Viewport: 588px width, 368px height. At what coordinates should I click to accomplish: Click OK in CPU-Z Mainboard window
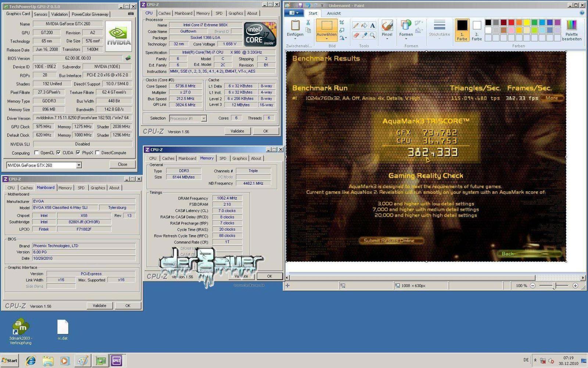[128, 305]
